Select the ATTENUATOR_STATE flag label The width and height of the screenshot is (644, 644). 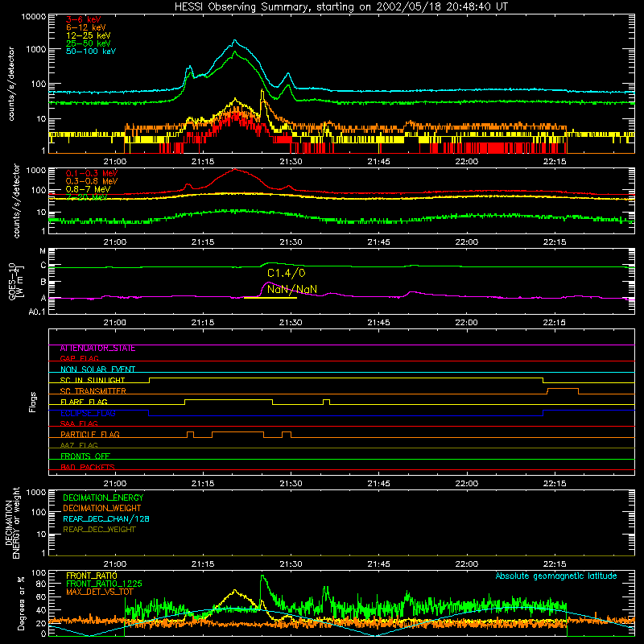[x=97, y=349]
